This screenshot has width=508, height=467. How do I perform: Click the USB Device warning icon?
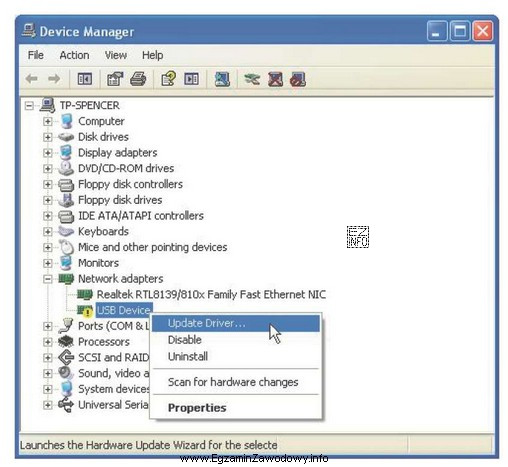tap(85, 310)
